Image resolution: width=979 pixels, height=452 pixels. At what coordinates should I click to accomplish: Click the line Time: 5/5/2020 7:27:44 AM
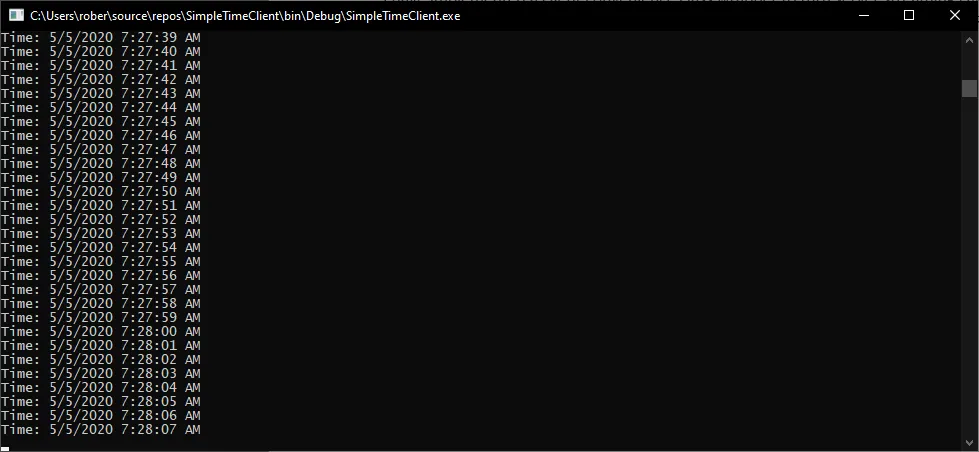(101, 107)
